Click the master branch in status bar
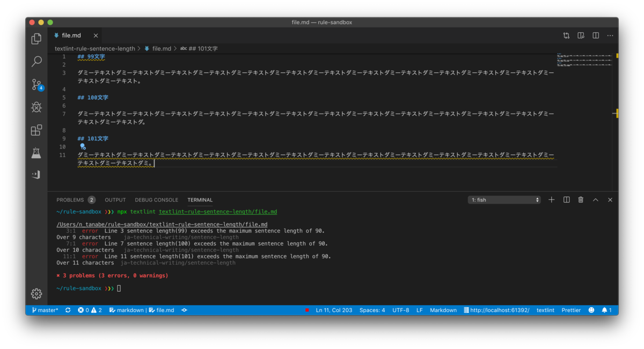Screen dimensions: 644x349 point(45,310)
